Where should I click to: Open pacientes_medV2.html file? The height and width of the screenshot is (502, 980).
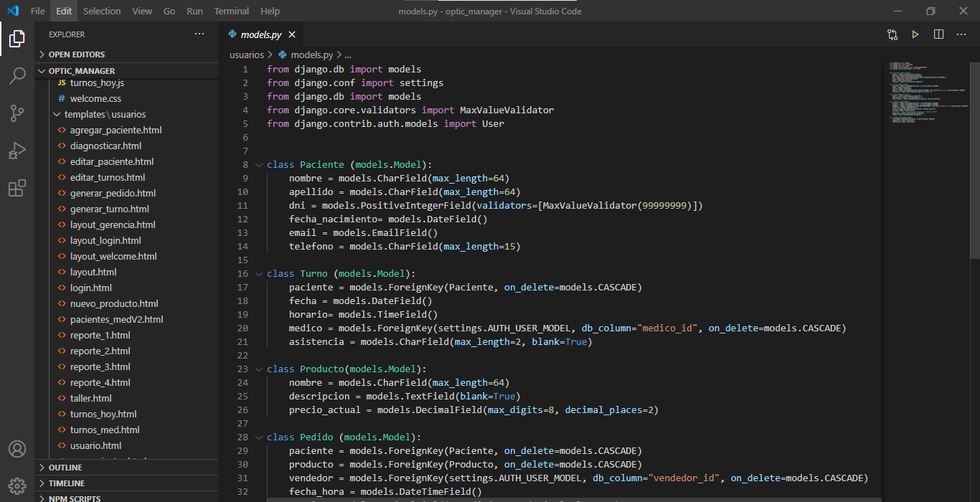pyautogui.click(x=116, y=320)
